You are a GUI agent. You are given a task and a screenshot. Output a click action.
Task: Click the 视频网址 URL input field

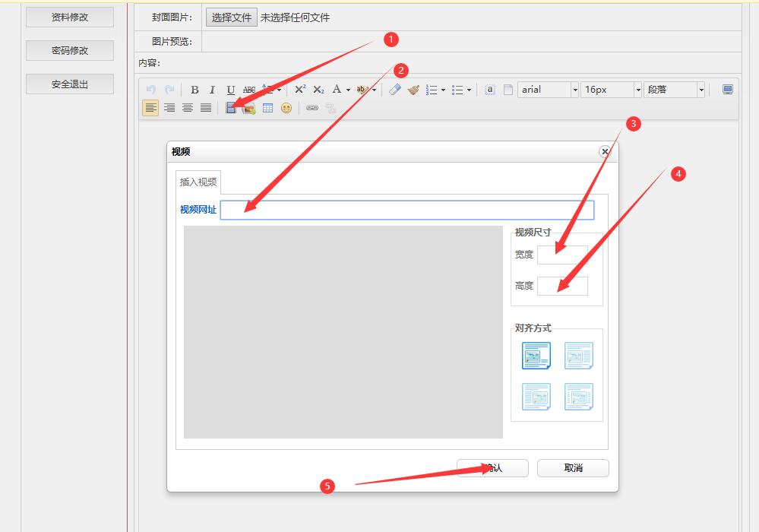[x=406, y=211]
